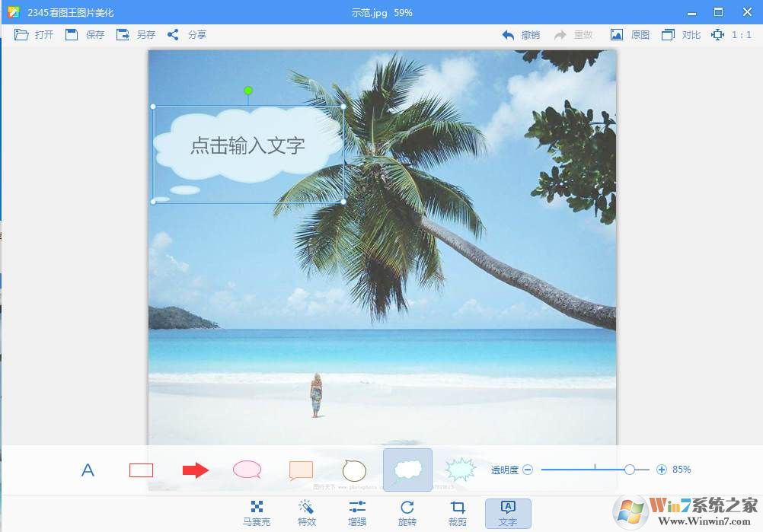Open the Mosaic (马赛克) tool

click(x=257, y=513)
